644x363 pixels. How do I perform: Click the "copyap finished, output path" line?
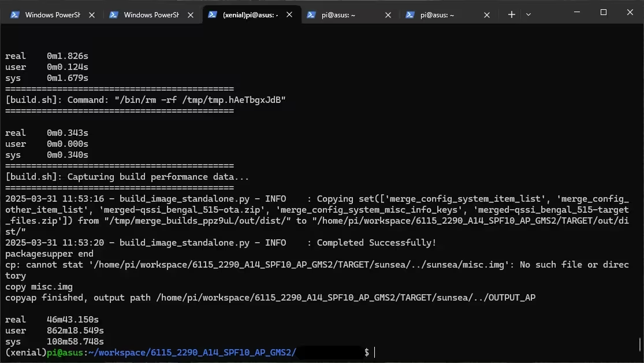point(270,298)
